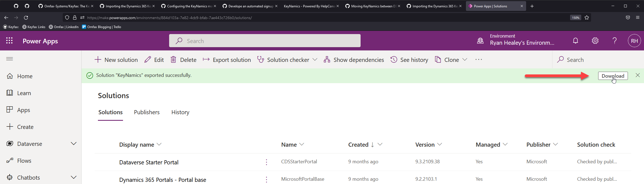Open the more commands ellipsis
The height and width of the screenshot is (184, 644).
479,60
